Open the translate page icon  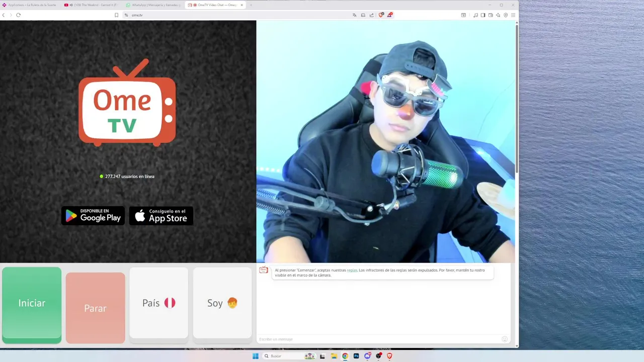[354, 15]
